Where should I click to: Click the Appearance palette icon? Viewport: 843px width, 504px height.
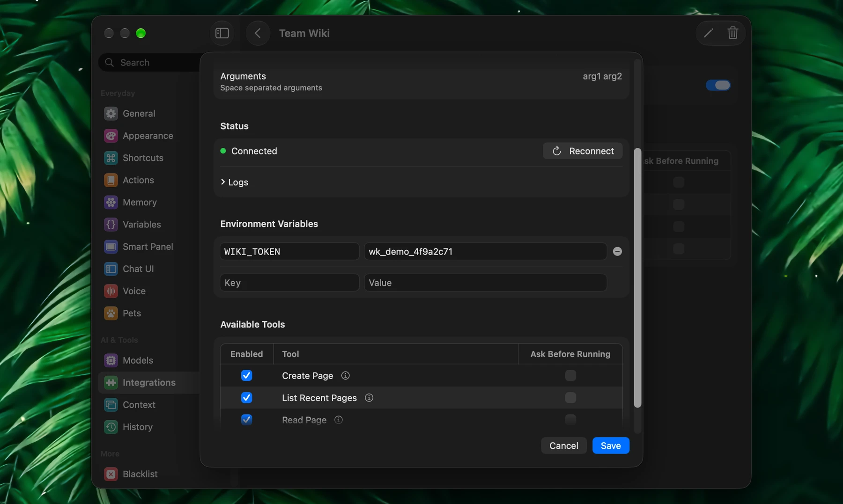tap(111, 136)
